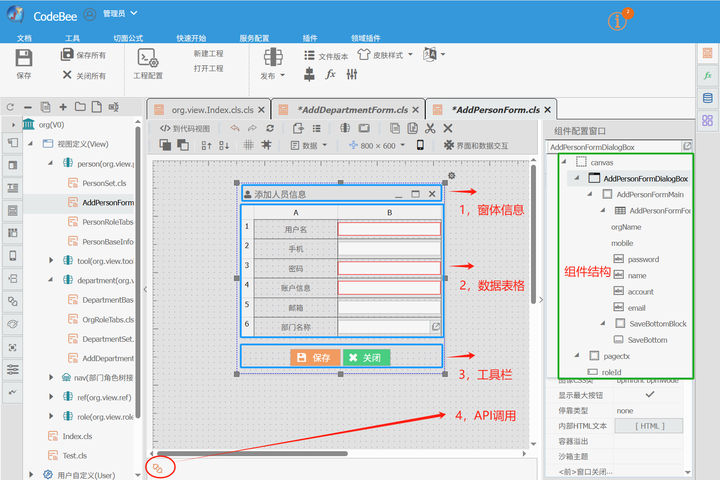This screenshot has width=720, height=480.
Task: Click the components grid icon in right sidebar
Action: pyautogui.click(x=708, y=120)
